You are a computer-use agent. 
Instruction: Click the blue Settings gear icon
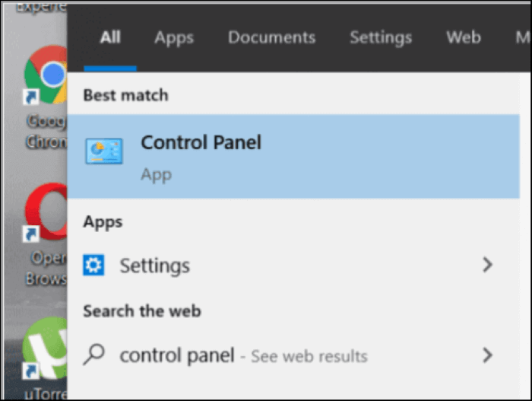93,266
